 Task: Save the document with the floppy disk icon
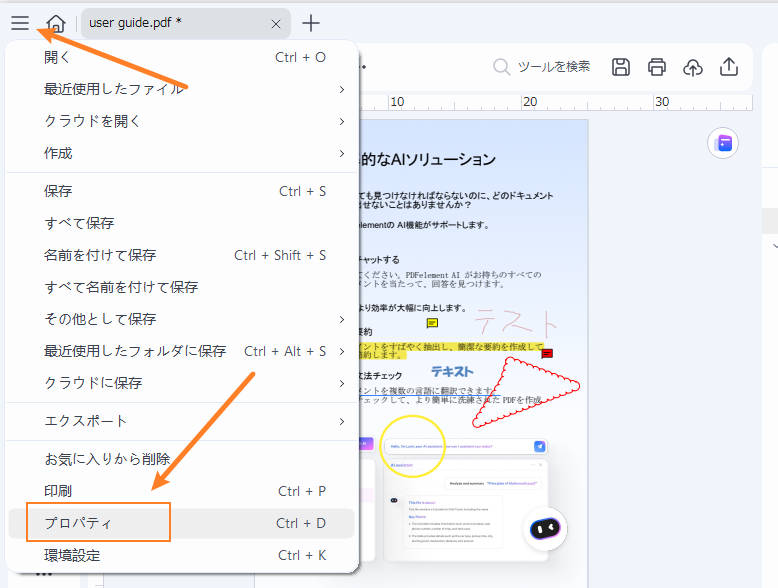point(621,67)
